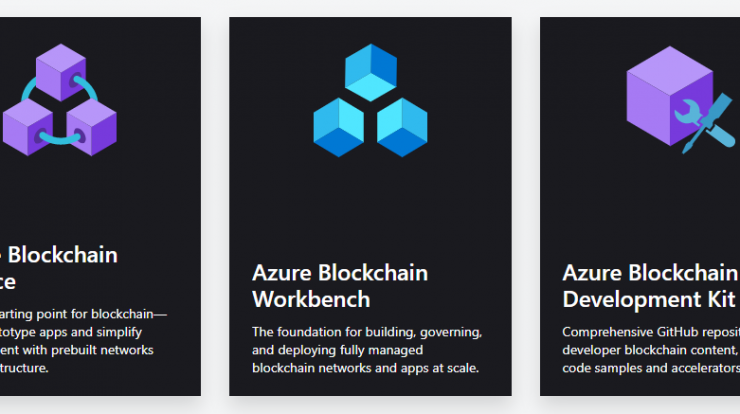This screenshot has height=414, width=740.
Task: Open the partially visible Blockchain Service title
Action: click(x=59, y=268)
